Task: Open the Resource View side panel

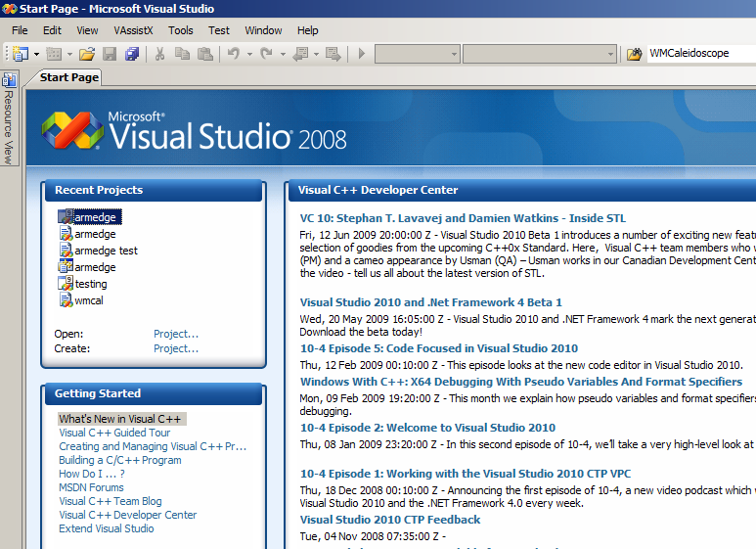Action: click(9, 118)
